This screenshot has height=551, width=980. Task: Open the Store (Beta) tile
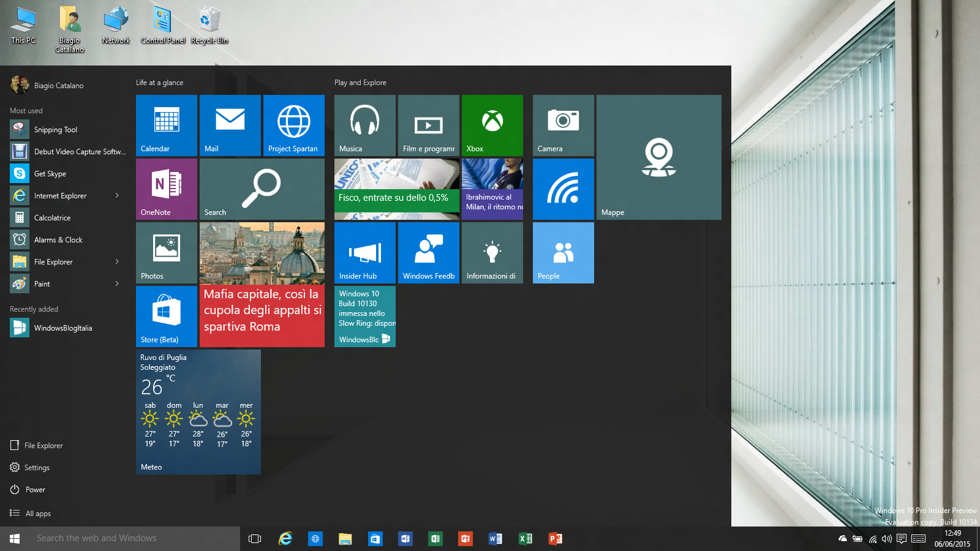tap(167, 317)
